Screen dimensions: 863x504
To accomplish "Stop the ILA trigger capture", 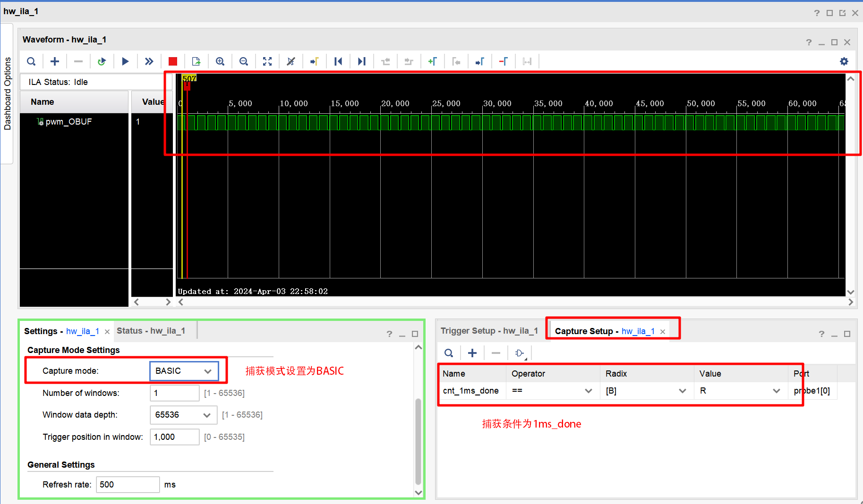I will [x=172, y=61].
